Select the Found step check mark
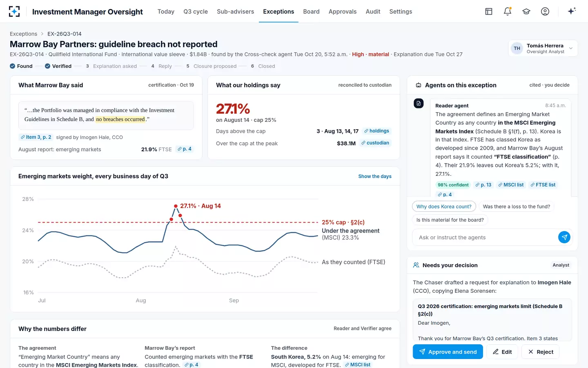The height and width of the screenshot is (368, 588). [13, 66]
